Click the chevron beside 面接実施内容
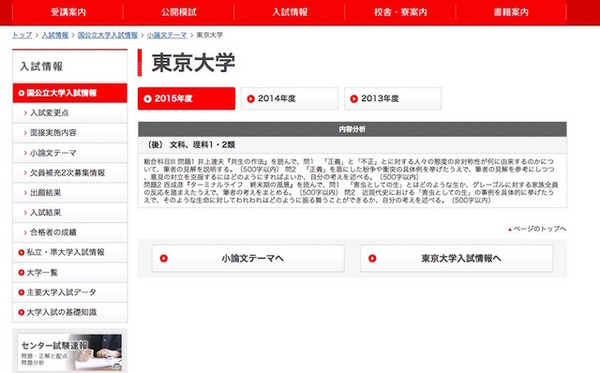The height and width of the screenshot is (373, 600). [25, 133]
